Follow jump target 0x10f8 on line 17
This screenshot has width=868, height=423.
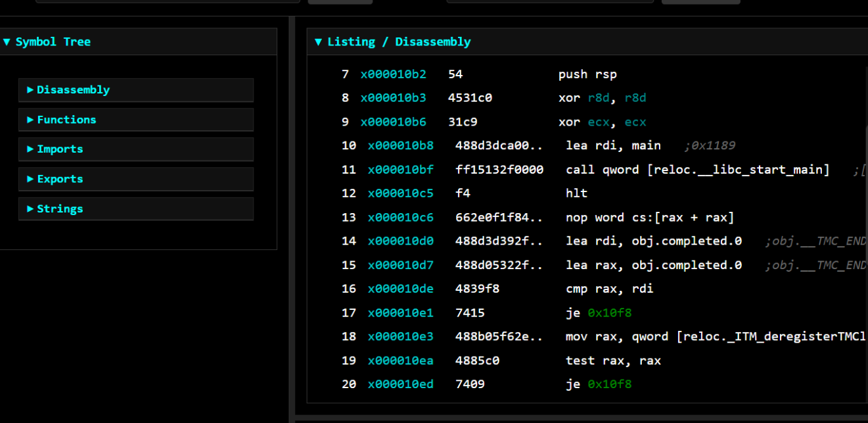click(610, 312)
